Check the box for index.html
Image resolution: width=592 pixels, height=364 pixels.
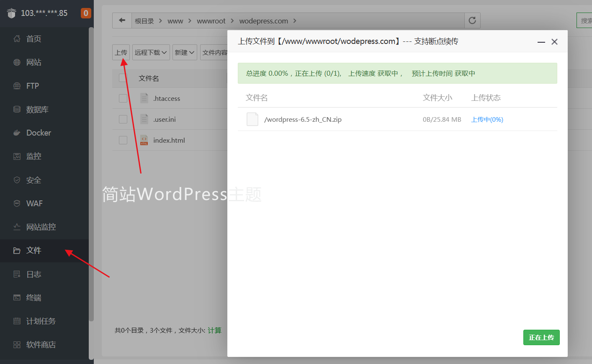(123, 140)
